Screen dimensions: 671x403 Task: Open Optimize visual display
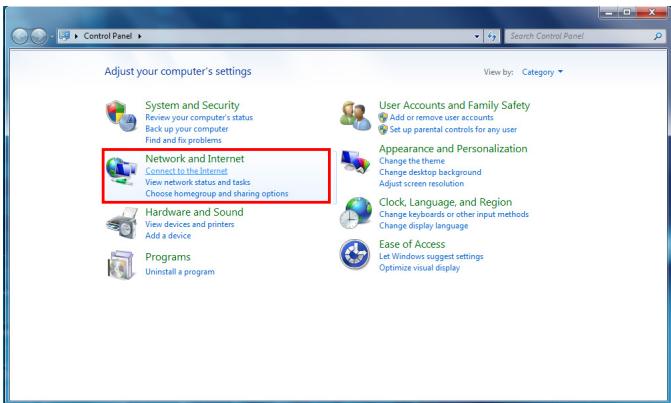coord(419,268)
